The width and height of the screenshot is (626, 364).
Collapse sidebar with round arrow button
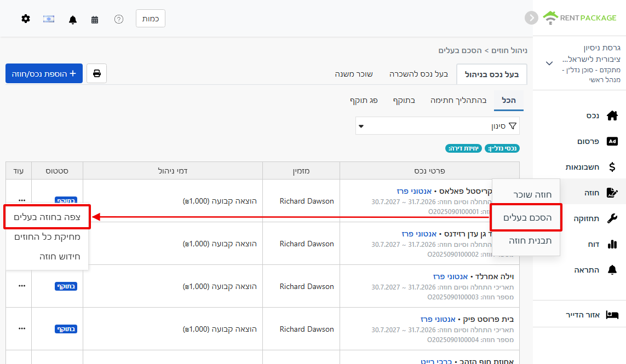tap(531, 18)
